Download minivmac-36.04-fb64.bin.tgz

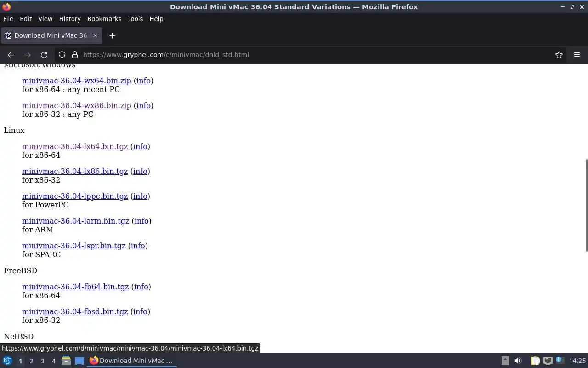(75, 287)
